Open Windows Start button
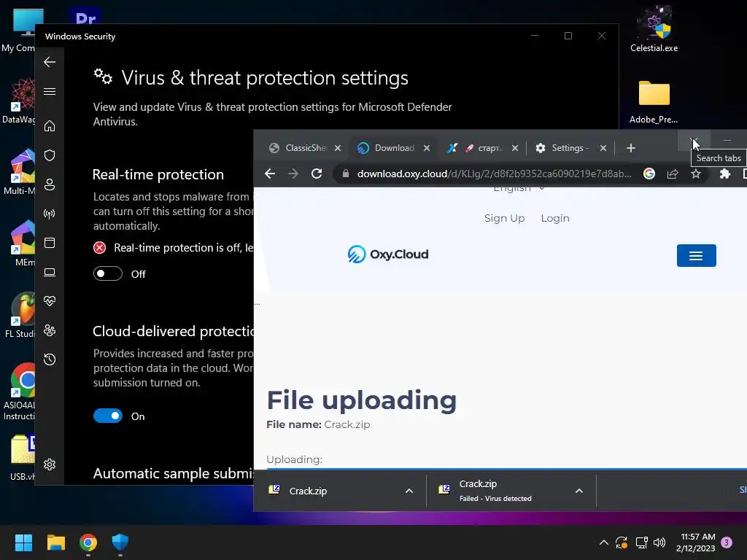 point(23,542)
